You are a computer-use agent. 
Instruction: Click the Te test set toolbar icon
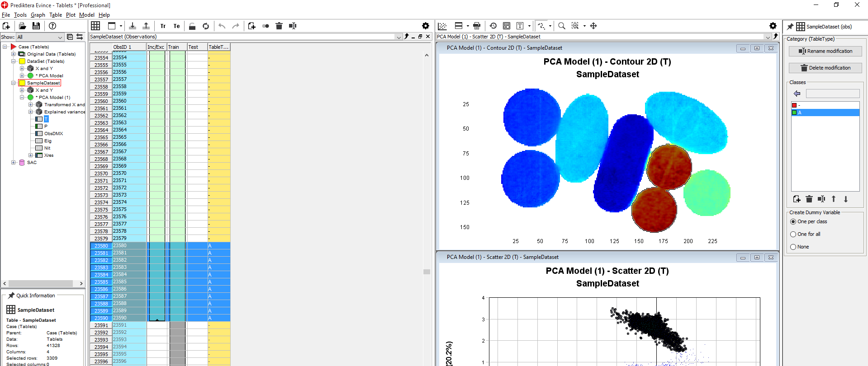176,26
